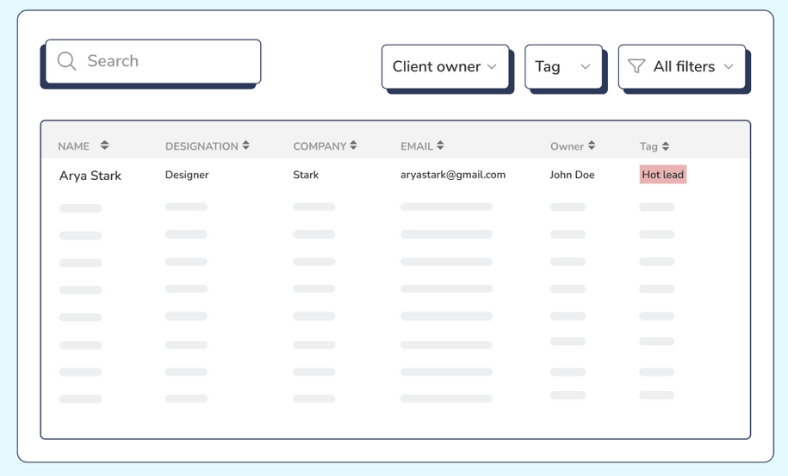Open the Client owner dropdown
The width and height of the screenshot is (788, 476).
(x=444, y=66)
